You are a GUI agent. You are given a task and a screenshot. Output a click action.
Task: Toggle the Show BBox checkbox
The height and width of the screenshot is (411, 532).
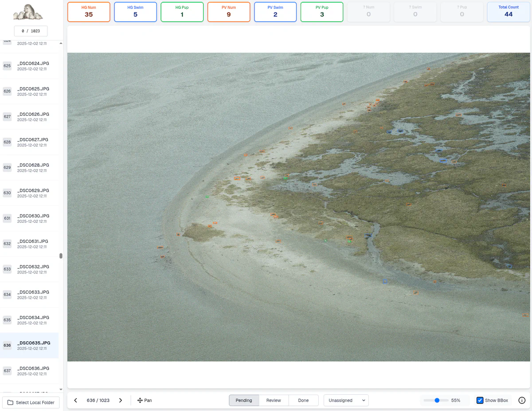pyautogui.click(x=480, y=400)
